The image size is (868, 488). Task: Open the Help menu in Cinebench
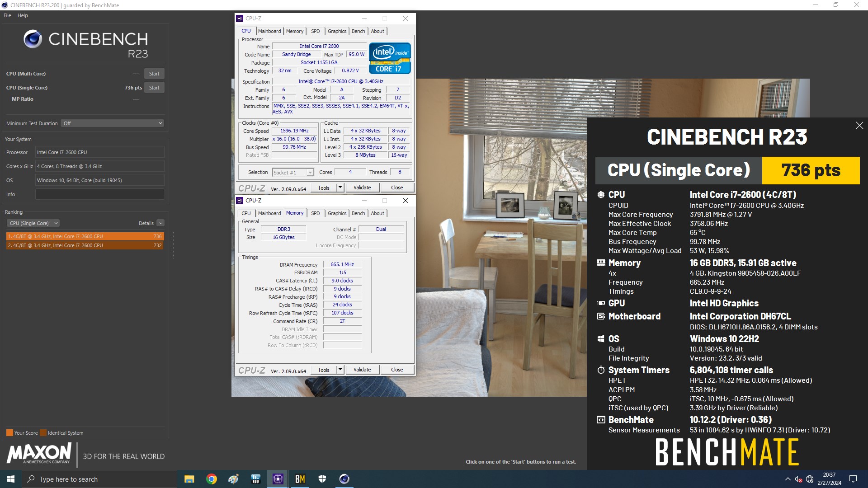23,15
